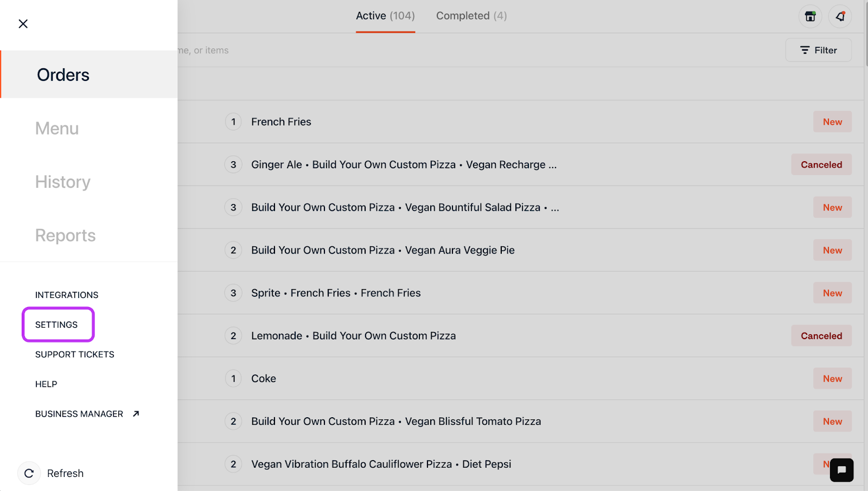Click the Canceled badge on Lemonade order
Viewport: 868px width, 491px height.
821,336
